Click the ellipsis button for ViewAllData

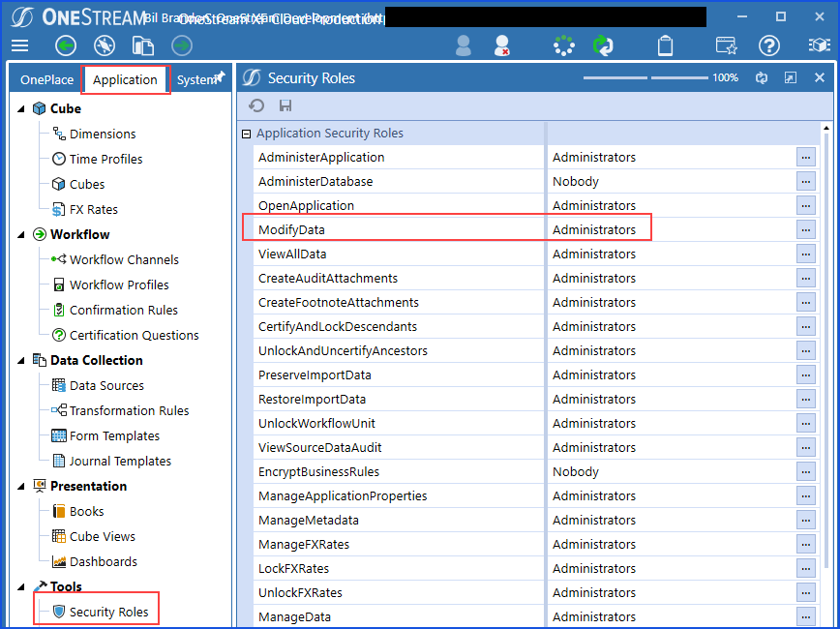pyautogui.click(x=806, y=254)
